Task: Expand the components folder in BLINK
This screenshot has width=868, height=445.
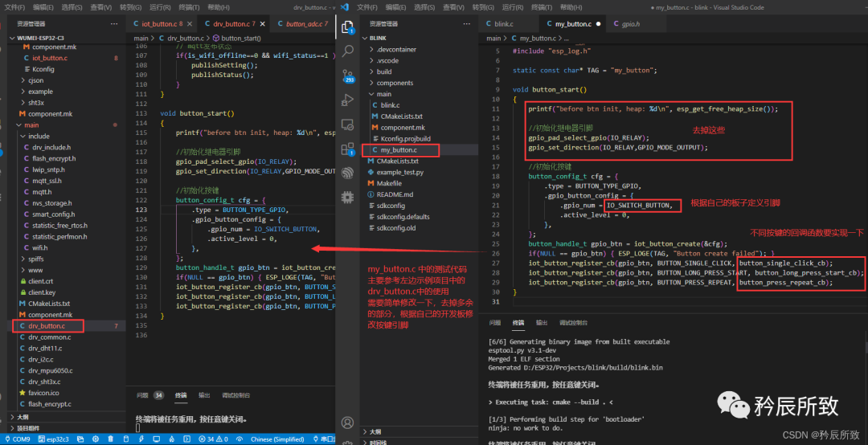Action: click(395, 83)
